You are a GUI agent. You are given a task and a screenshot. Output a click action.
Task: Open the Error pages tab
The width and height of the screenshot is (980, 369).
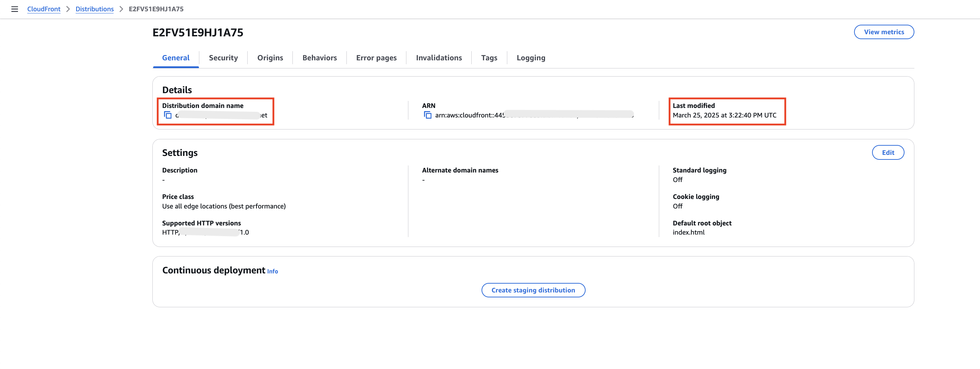point(376,58)
